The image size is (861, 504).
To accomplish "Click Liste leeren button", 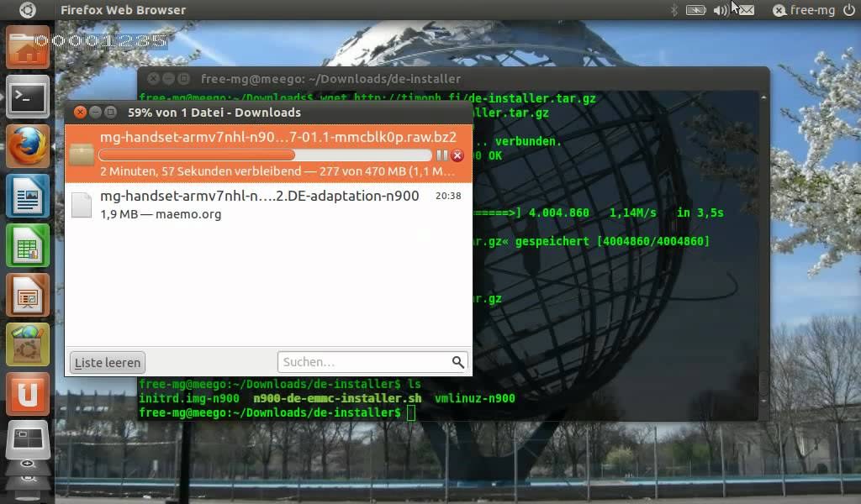I will coord(108,363).
